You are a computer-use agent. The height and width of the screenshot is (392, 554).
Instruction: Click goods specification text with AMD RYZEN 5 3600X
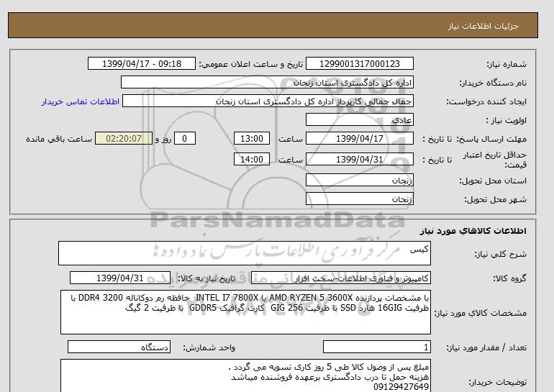click(x=245, y=312)
